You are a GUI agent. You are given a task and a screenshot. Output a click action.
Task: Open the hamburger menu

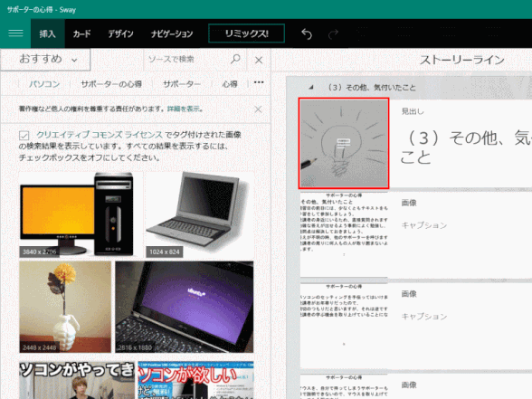point(15,33)
